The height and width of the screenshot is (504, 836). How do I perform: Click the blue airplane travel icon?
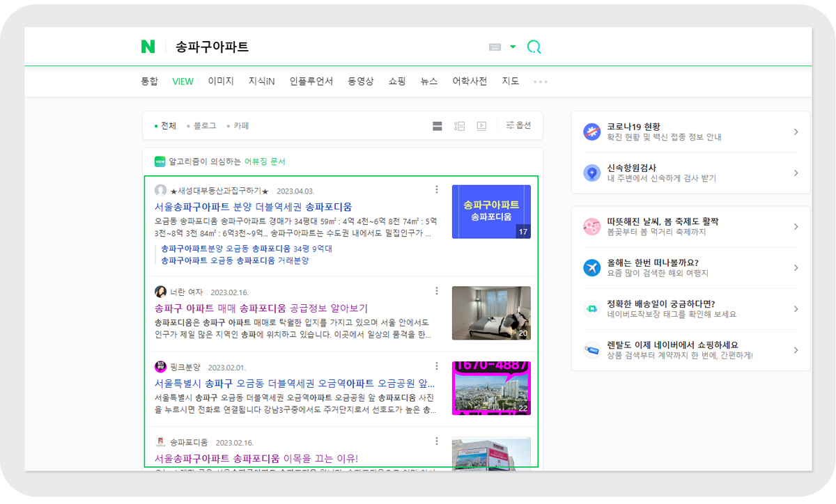point(592,268)
